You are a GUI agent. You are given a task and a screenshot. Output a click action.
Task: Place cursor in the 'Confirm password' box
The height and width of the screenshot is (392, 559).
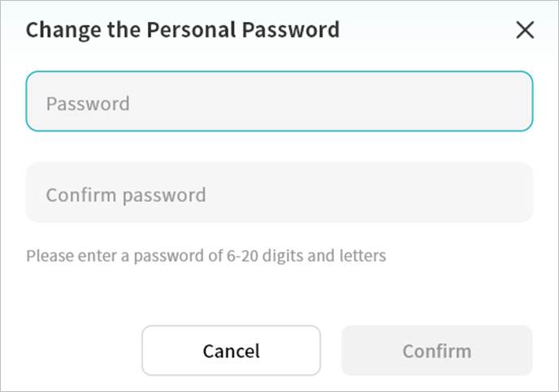tap(279, 193)
